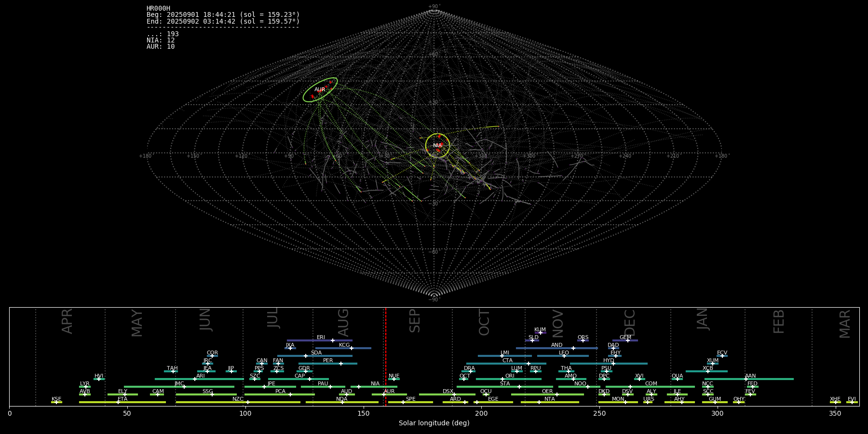This screenshot has width=868, height=434.
Task: Click the SSG shower label on the timeline
Action: pos(208,391)
